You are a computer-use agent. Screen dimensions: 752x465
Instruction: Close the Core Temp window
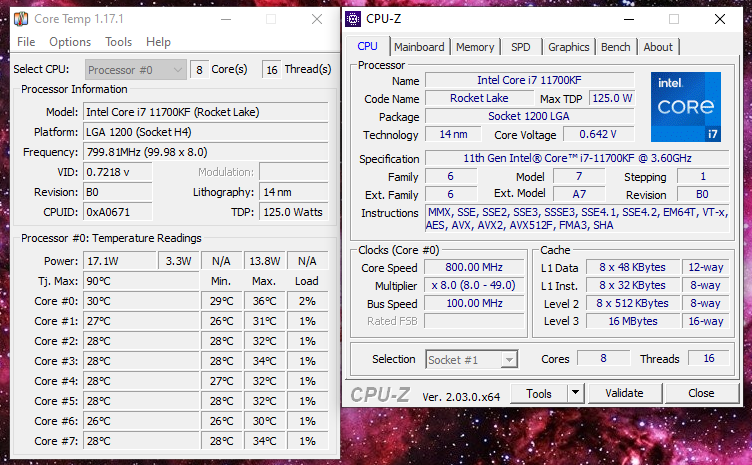click(316, 19)
